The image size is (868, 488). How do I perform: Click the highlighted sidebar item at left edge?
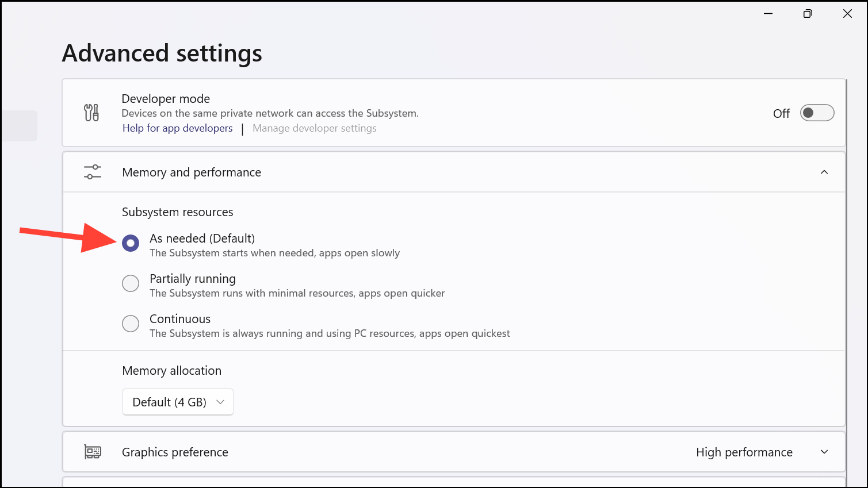tap(19, 126)
